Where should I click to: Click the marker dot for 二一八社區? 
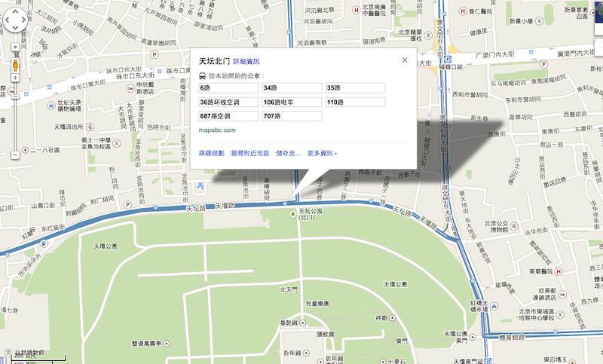(x=25, y=149)
